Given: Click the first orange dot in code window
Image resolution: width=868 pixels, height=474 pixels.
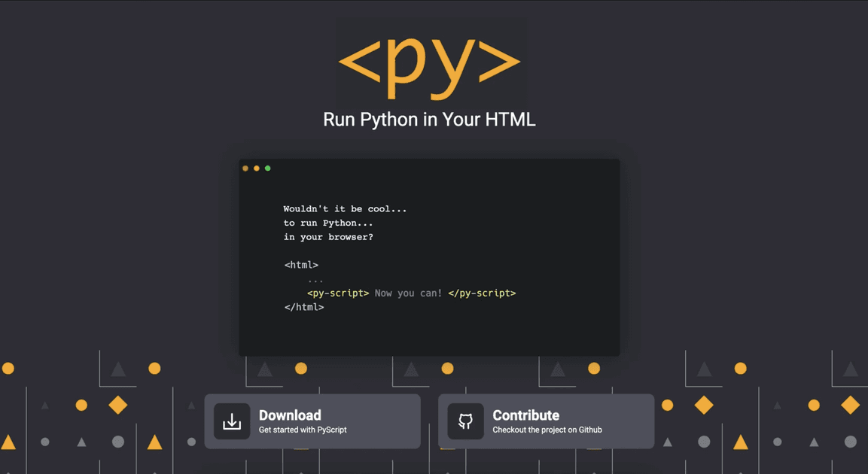Looking at the screenshot, I should (245, 169).
